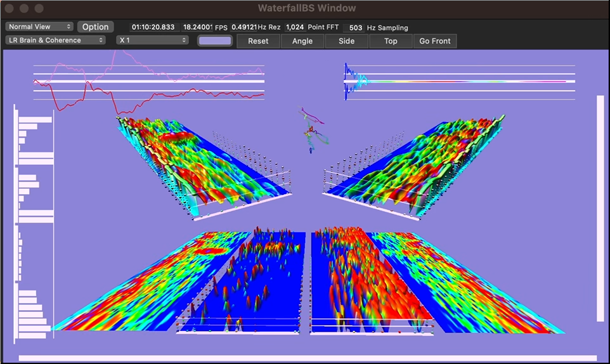610x364 pixels.
Task: Close the WaterfallBS window
Action: click(11, 8)
